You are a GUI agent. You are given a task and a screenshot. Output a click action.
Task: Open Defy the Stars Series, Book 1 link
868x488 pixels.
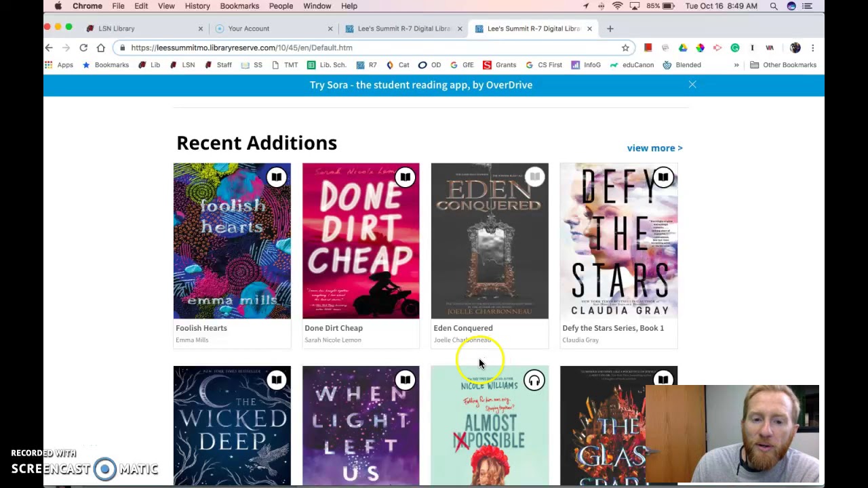[613, 328]
